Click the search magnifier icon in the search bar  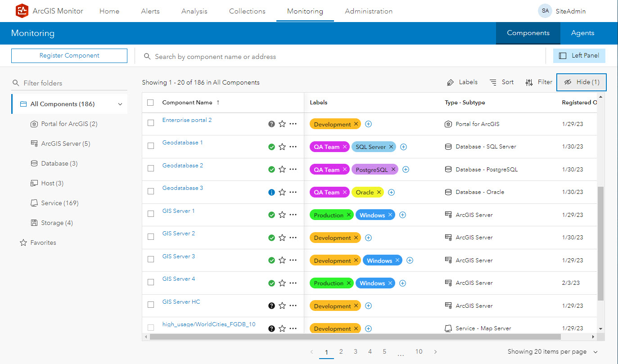coord(147,56)
